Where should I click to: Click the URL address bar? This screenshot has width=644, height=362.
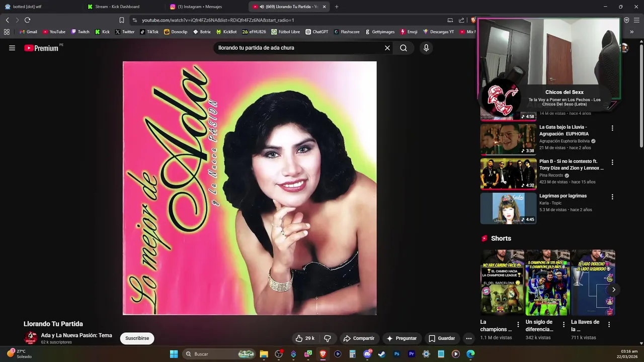point(287,20)
